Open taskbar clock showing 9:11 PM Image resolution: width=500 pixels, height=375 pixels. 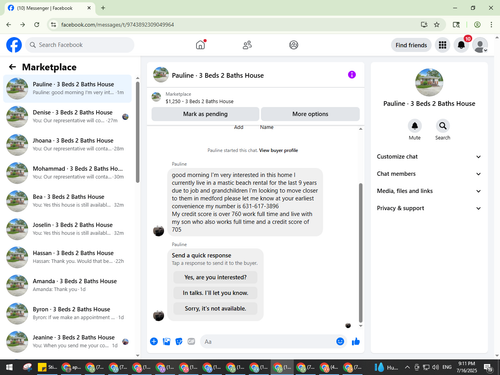click(467, 367)
